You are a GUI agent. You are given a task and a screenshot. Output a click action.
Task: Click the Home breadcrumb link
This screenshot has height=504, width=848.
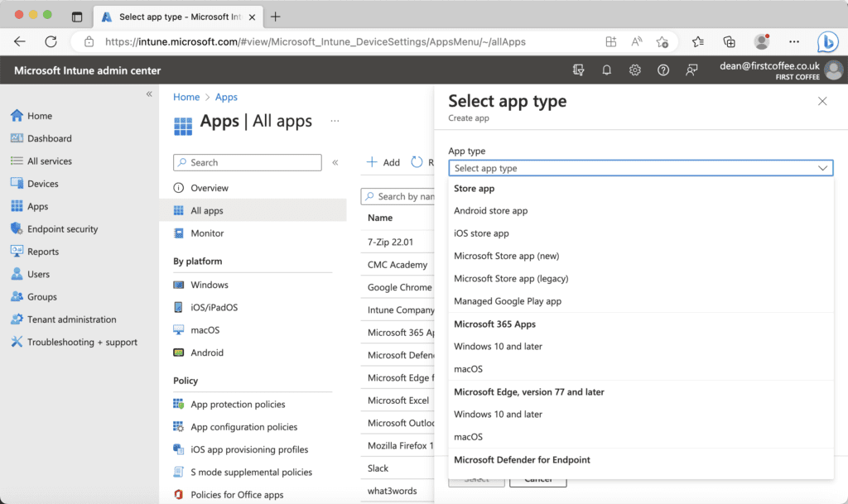point(186,97)
